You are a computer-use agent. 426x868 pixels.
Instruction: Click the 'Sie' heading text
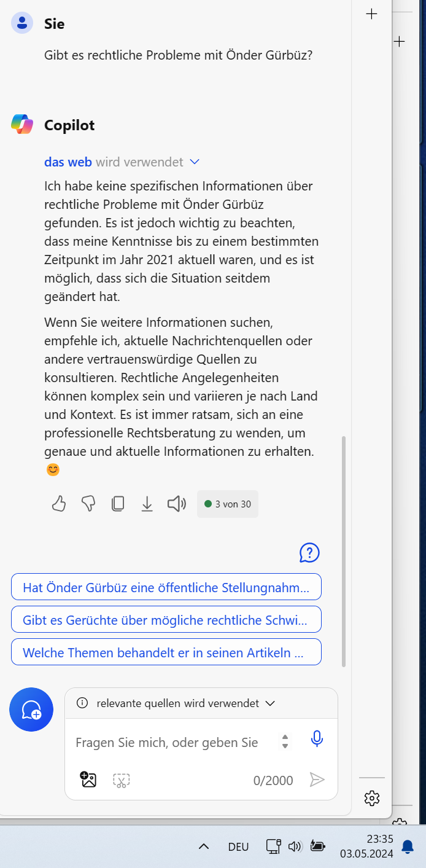54,24
